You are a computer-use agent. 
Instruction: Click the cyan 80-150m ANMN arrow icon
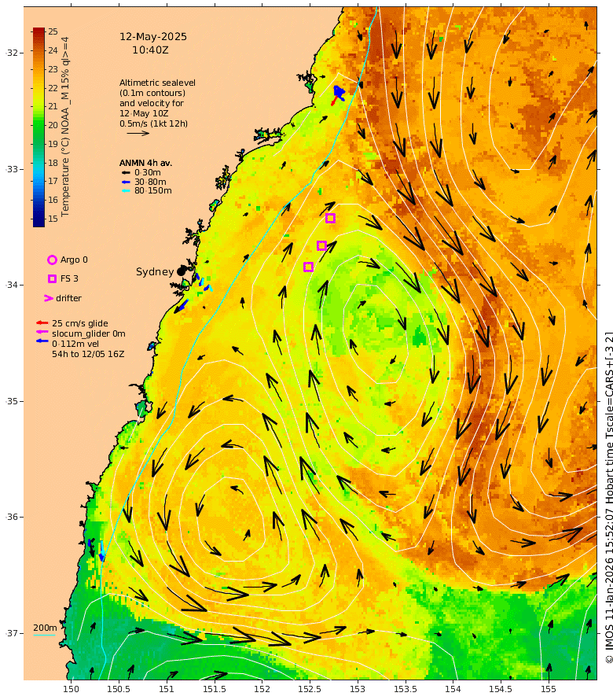(x=126, y=191)
